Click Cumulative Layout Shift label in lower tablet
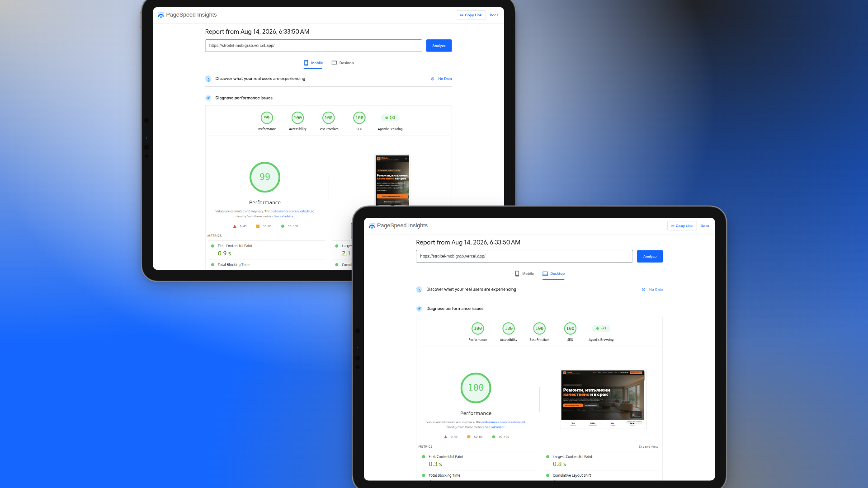Image resolution: width=868 pixels, height=488 pixels. click(572, 475)
